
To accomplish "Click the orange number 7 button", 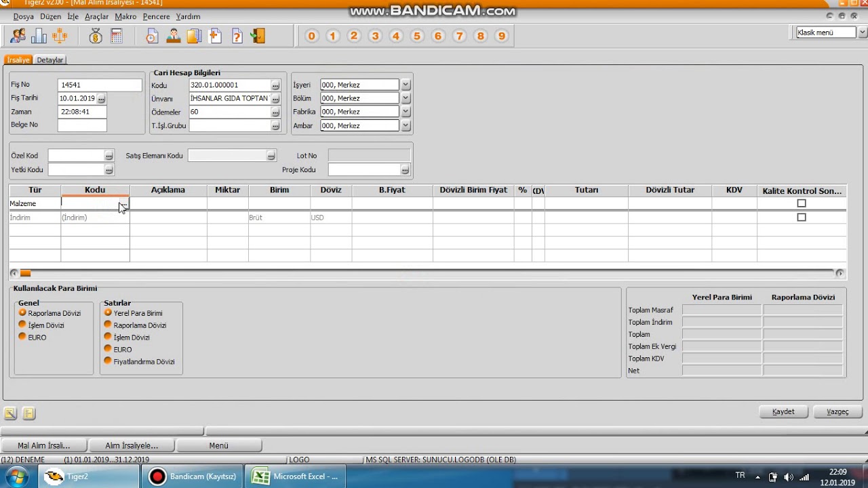I will 460,36.
